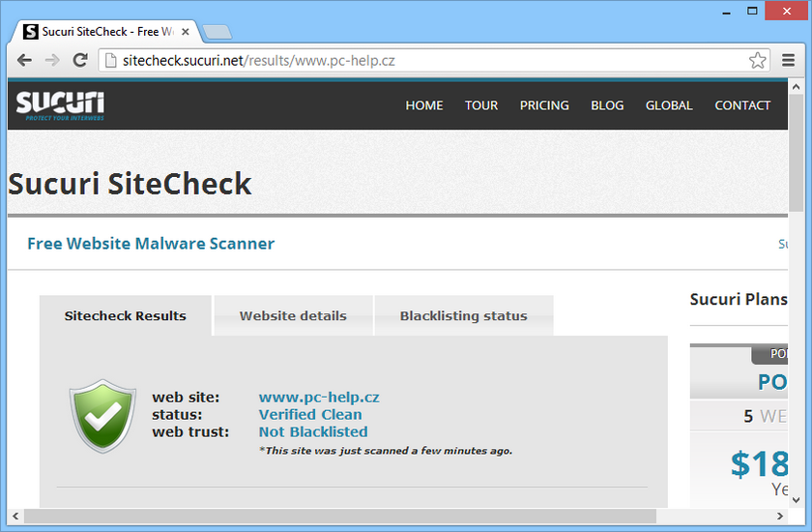812x532 pixels.
Task: Open the GLOBAL nav item
Action: point(669,105)
